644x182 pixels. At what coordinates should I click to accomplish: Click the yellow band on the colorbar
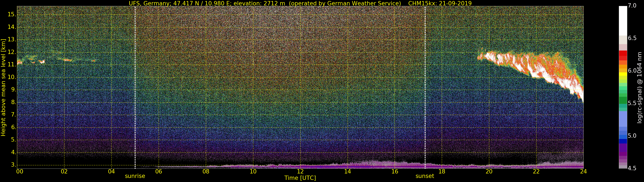click(623, 74)
